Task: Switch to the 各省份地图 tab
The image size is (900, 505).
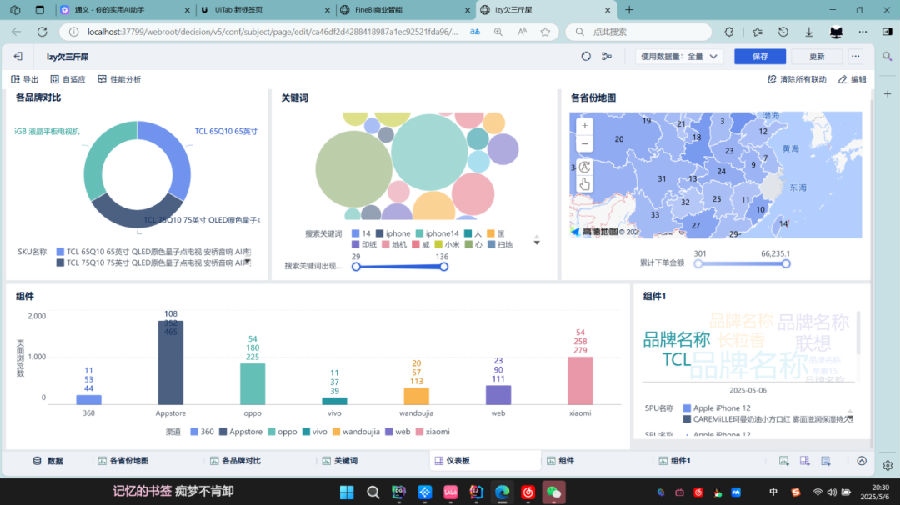Action: (124, 461)
